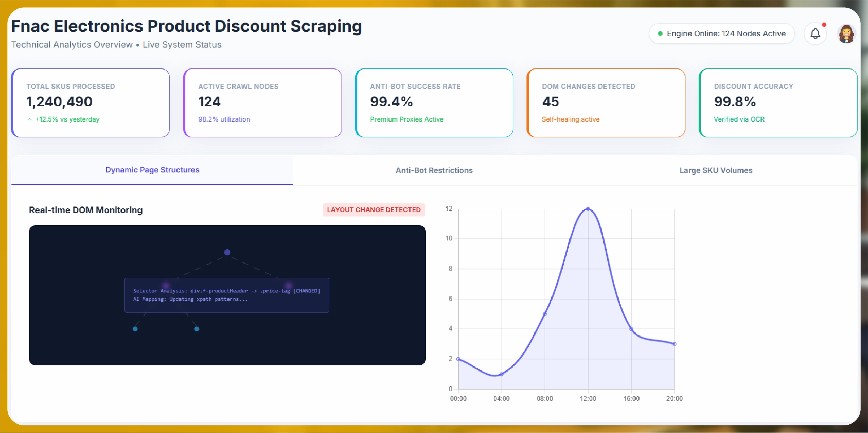Click the Engine Online: 124 Nodes Active indicator

point(722,33)
